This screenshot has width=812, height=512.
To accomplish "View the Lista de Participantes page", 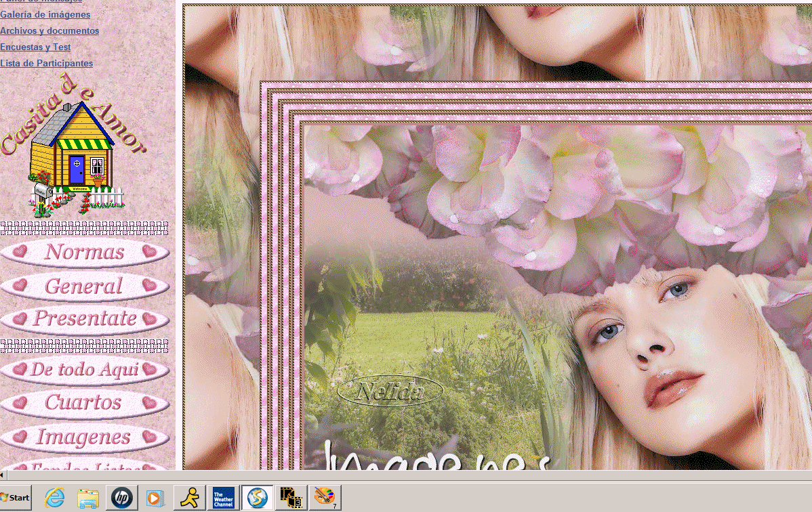I will (47, 63).
